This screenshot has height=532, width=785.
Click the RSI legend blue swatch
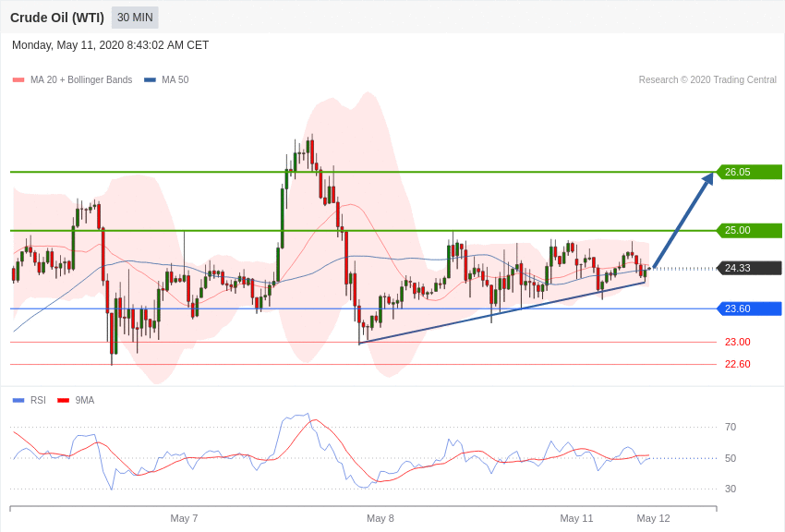[18, 400]
